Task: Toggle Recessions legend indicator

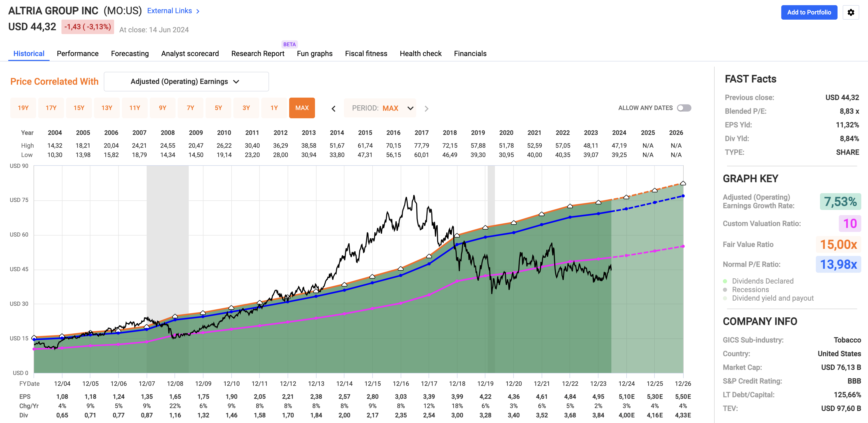Action: pos(725,289)
